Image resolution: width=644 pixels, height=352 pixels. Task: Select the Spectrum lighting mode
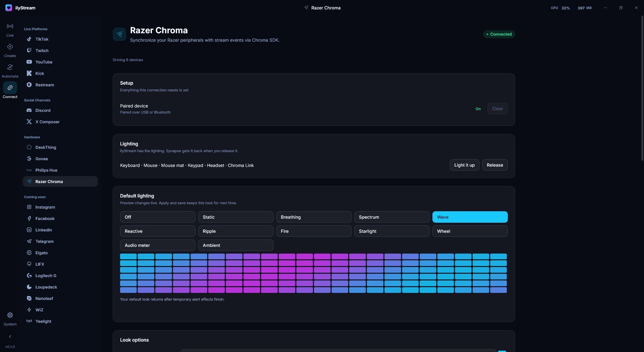click(x=392, y=217)
